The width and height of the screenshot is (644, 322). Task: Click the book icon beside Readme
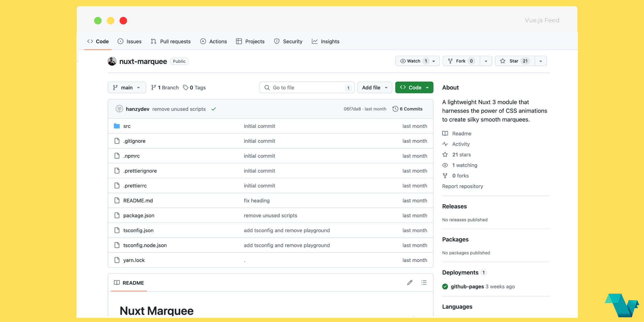click(x=445, y=133)
